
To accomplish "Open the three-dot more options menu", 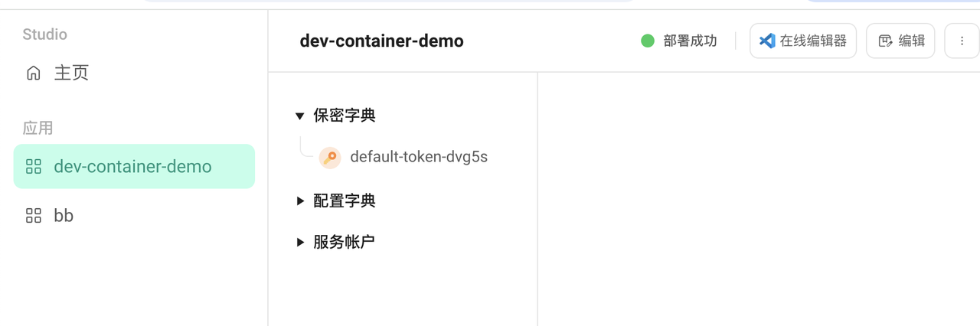I will [962, 41].
